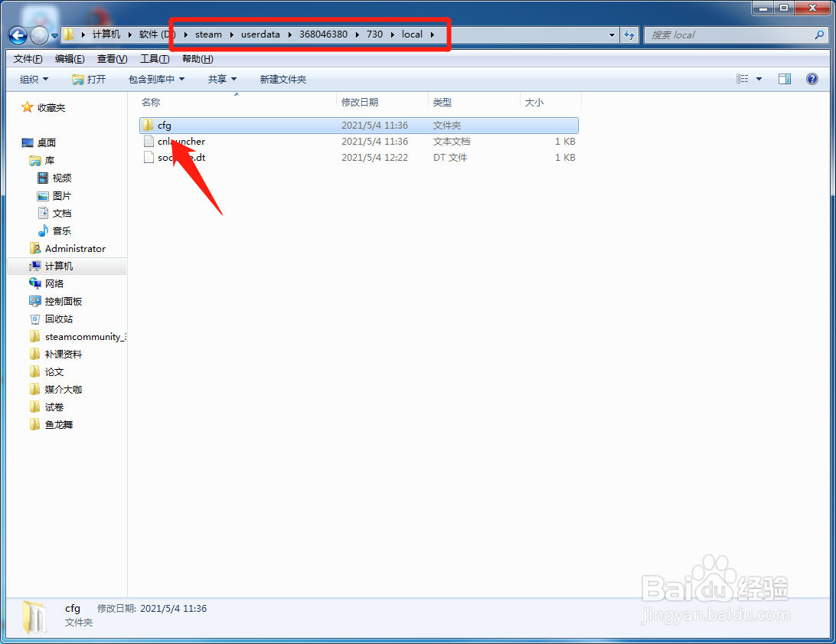Click the Forward navigation arrow button
Screen dimensions: 836x644
(39, 35)
